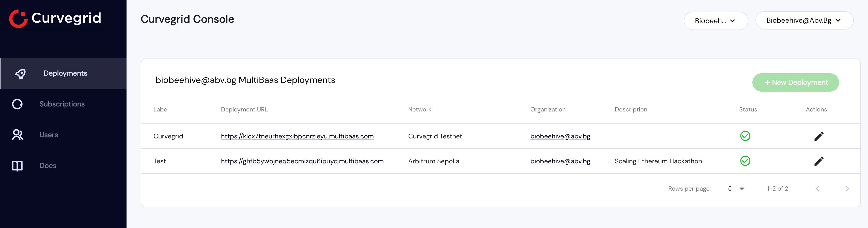
Task: Click the New Deployment button
Action: (795, 83)
